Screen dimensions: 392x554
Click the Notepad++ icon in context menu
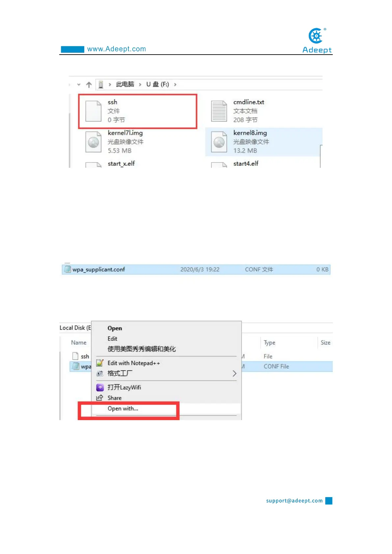(x=100, y=363)
